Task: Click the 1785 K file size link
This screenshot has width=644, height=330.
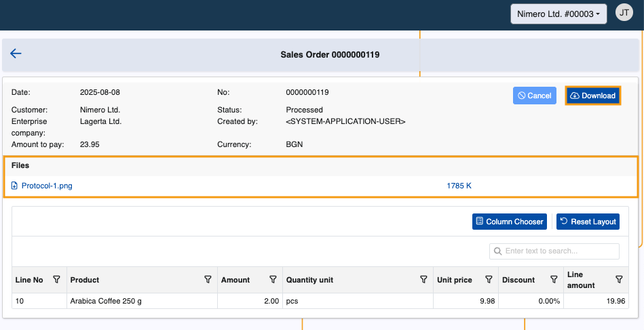Action: [459, 186]
